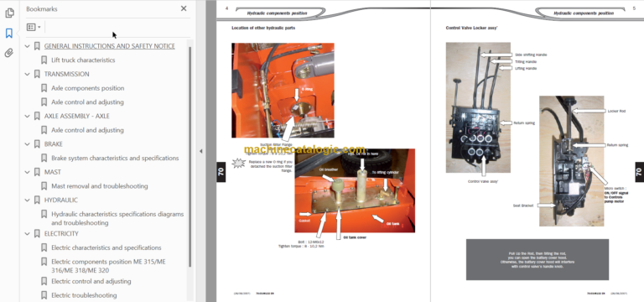
Task: Open Hydraulic characteristics specifications diagrams bookmark
Action: (117, 218)
